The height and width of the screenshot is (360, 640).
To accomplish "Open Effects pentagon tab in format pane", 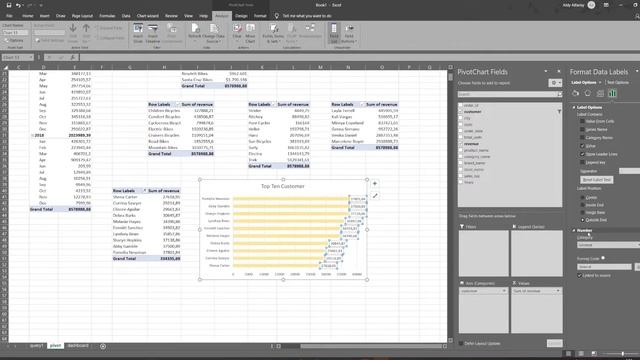I will point(588,93).
